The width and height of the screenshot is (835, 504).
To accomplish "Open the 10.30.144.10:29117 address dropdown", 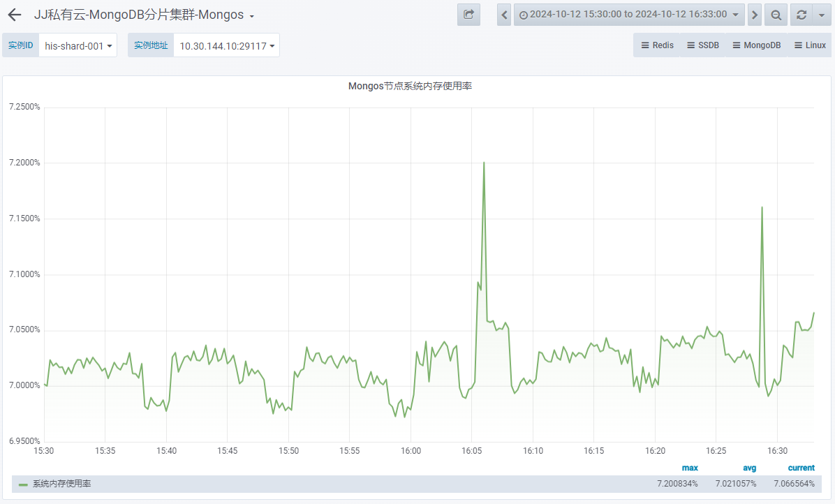I will tap(226, 46).
